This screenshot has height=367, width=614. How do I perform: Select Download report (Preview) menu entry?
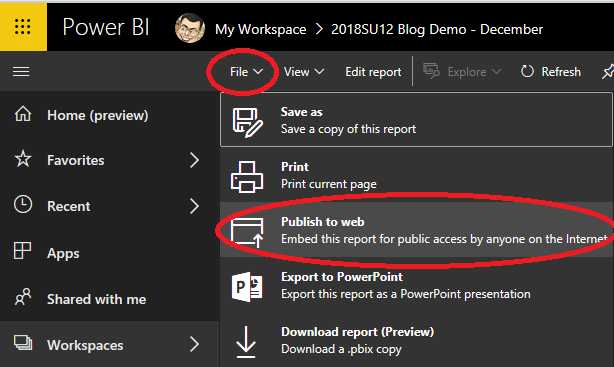[x=417, y=340]
